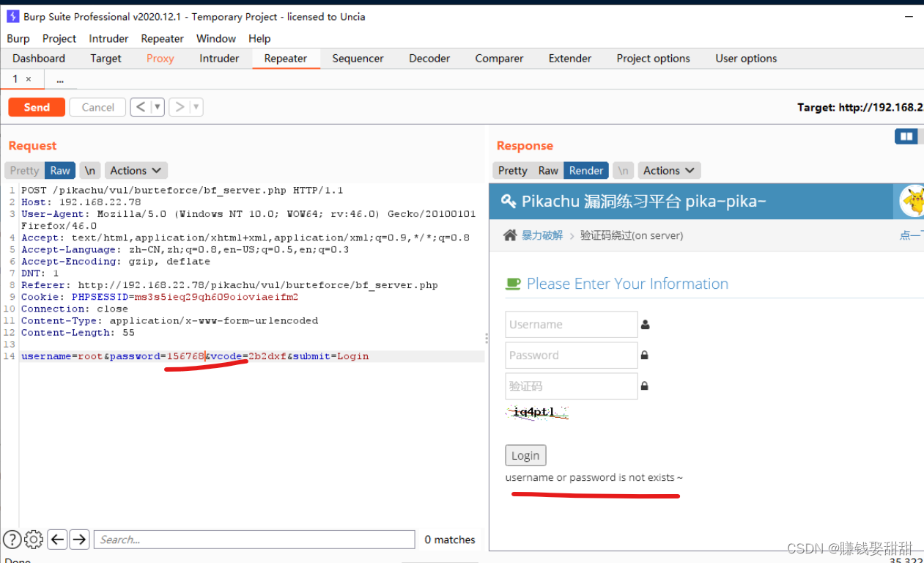Open the Project menu
The height and width of the screenshot is (563, 924).
[x=59, y=38]
